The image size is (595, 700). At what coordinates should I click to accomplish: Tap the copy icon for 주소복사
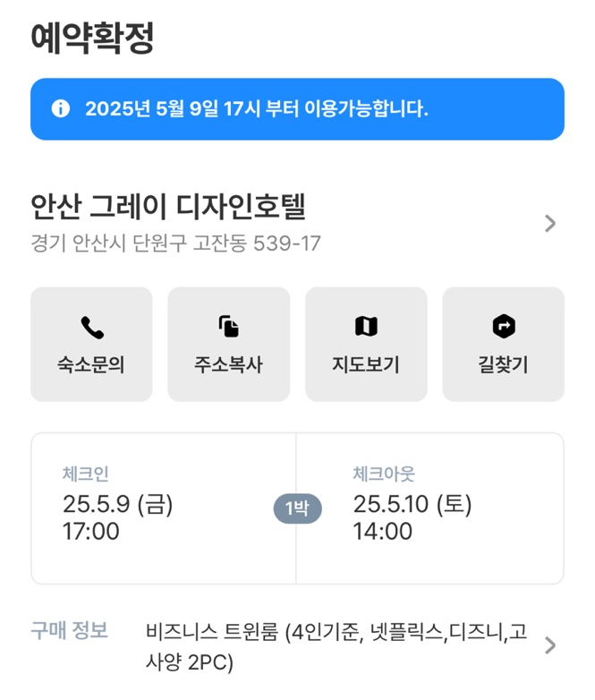[x=228, y=327]
